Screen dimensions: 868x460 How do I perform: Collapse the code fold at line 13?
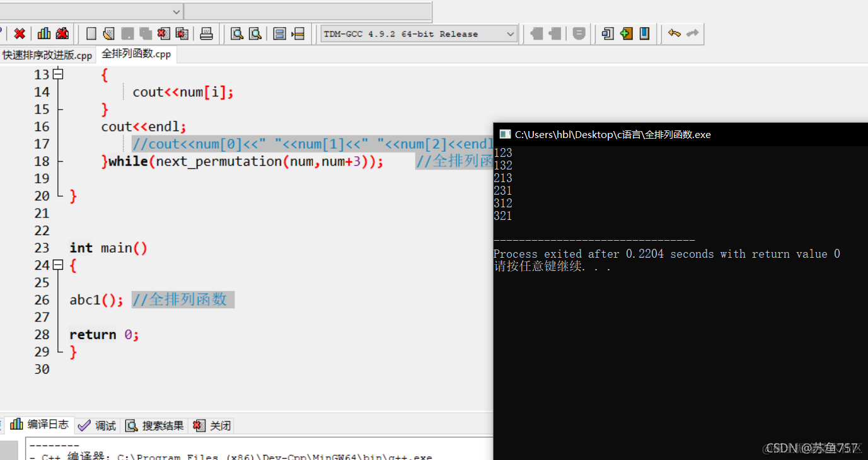(59, 74)
